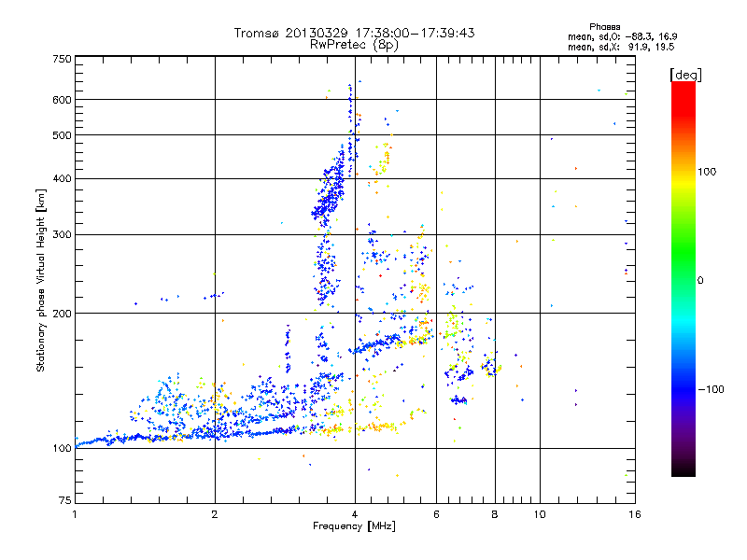Click the colorbar tick label '100'
747x560 pixels.
[707, 172]
